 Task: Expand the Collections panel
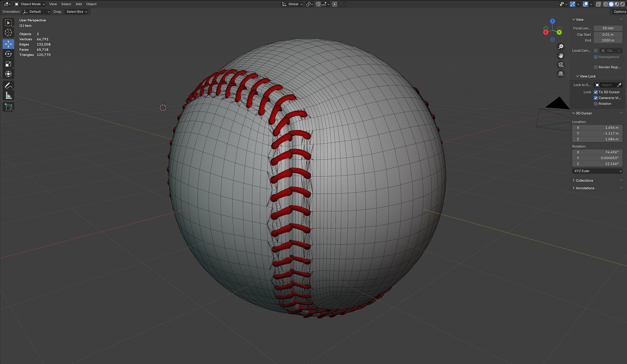pos(583,181)
